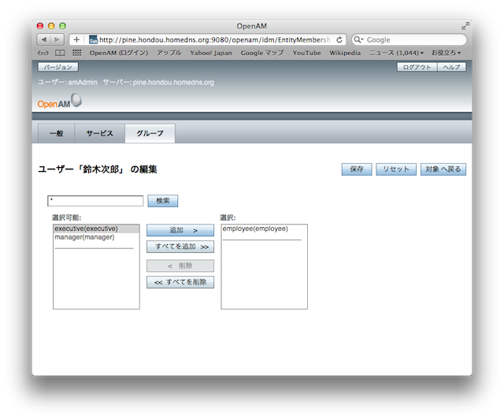Select executive(executive) in the available list
Screen dimensions: 504x420
click(86, 229)
